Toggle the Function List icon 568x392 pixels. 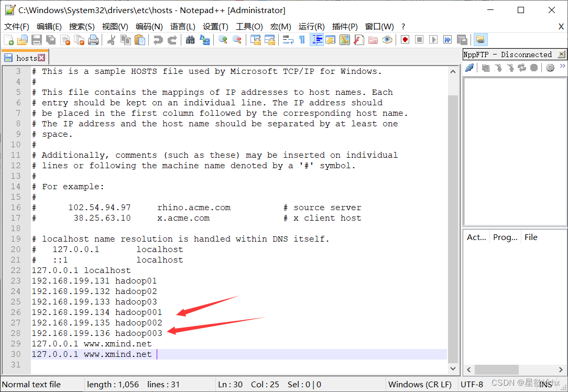[x=358, y=40]
